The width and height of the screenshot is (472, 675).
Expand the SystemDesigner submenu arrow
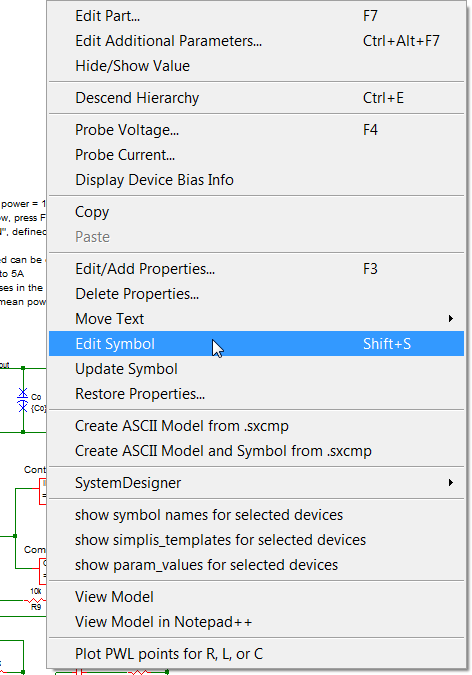(450, 483)
